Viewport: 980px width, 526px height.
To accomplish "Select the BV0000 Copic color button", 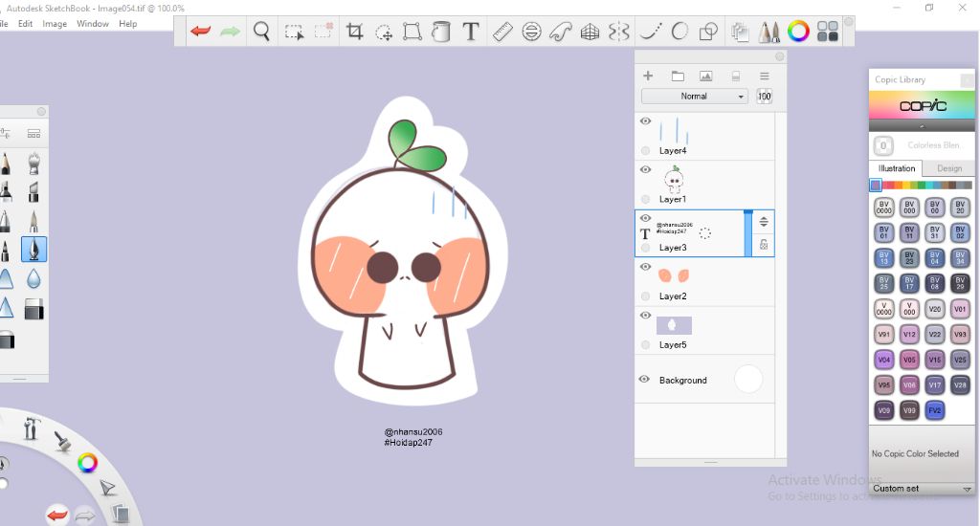I will pos(883,207).
